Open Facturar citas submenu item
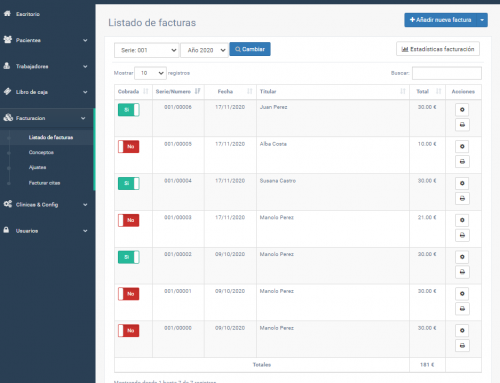Viewport: 500px width, 383px height. pos(44,183)
